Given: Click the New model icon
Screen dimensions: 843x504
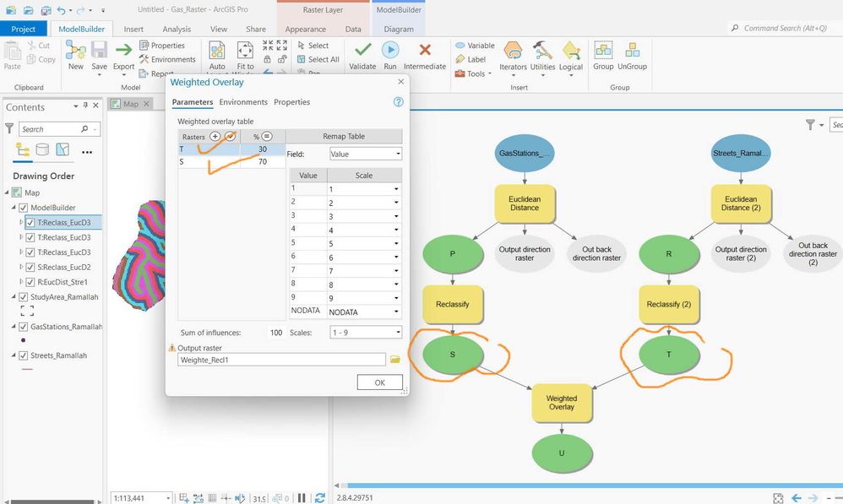Looking at the screenshot, I should click(75, 51).
